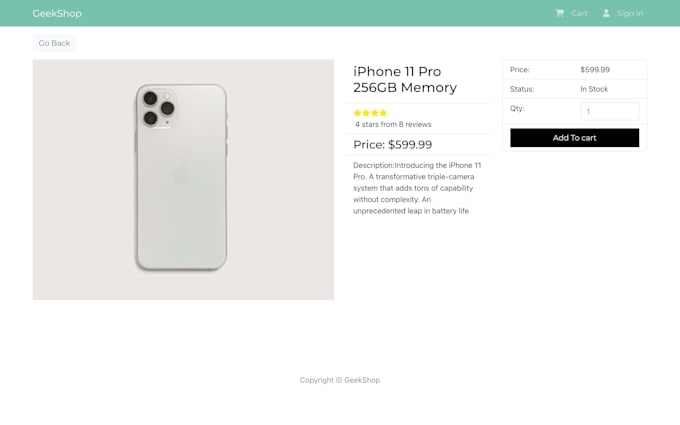Click the iPhone 11 Pro 256GB title

405,79
